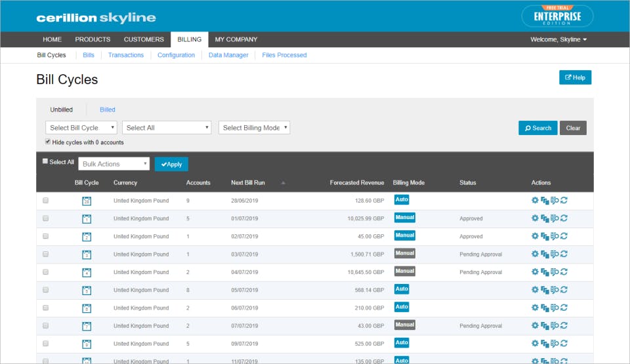Viewport: 630px width, 364px height.
Task: Switch to the Billed tab
Action: pos(107,110)
